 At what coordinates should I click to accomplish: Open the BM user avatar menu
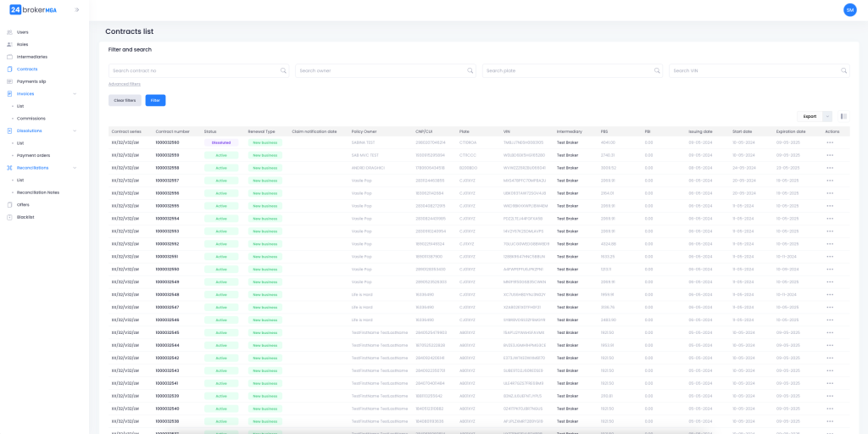point(849,10)
